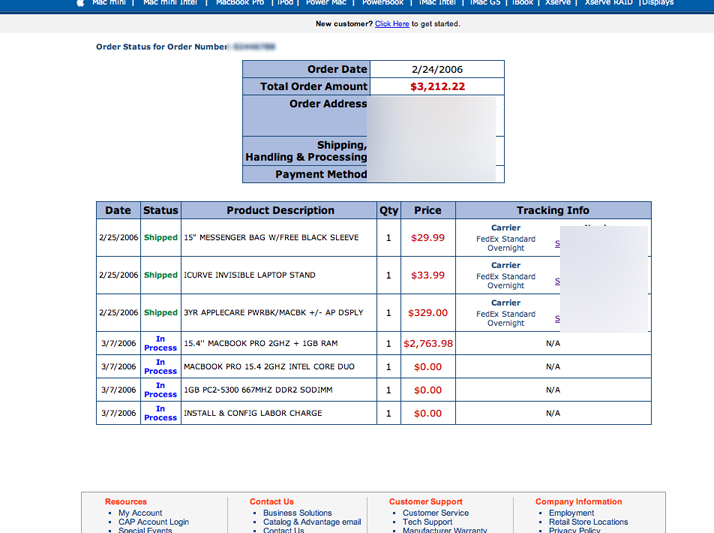714x533 pixels.
Task: Click '15.4'' MACBOOK PRO 2GHZ + 1GB RAM' description
Action: coord(261,343)
